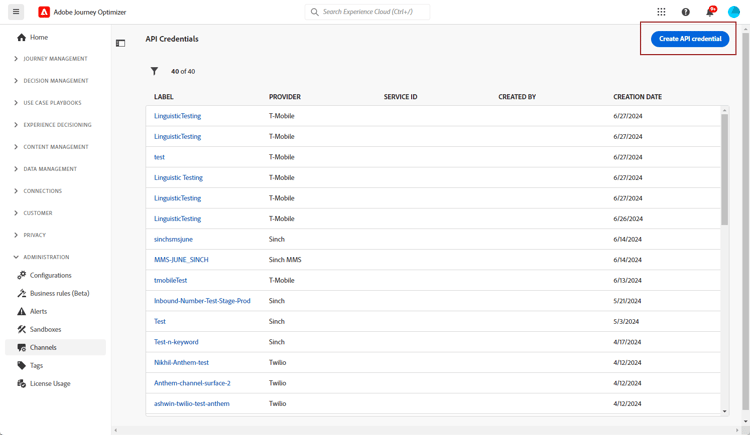Click Create API credential button
Image resolution: width=750 pixels, height=435 pixels.
690,39
